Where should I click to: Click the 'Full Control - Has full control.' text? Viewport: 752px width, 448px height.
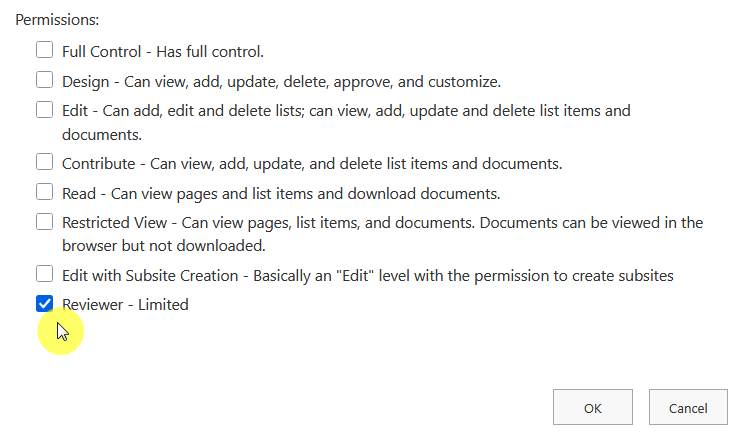click(163, 52)
